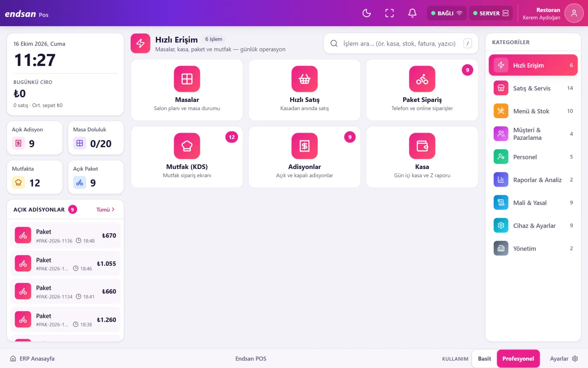Open notifications bell
The width and height of the screenshot is (588, 368).
click(412, 13)
